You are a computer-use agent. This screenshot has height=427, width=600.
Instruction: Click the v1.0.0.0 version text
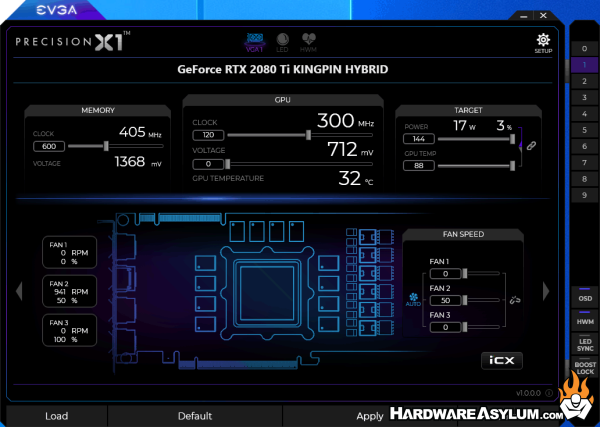click(528, 393)
